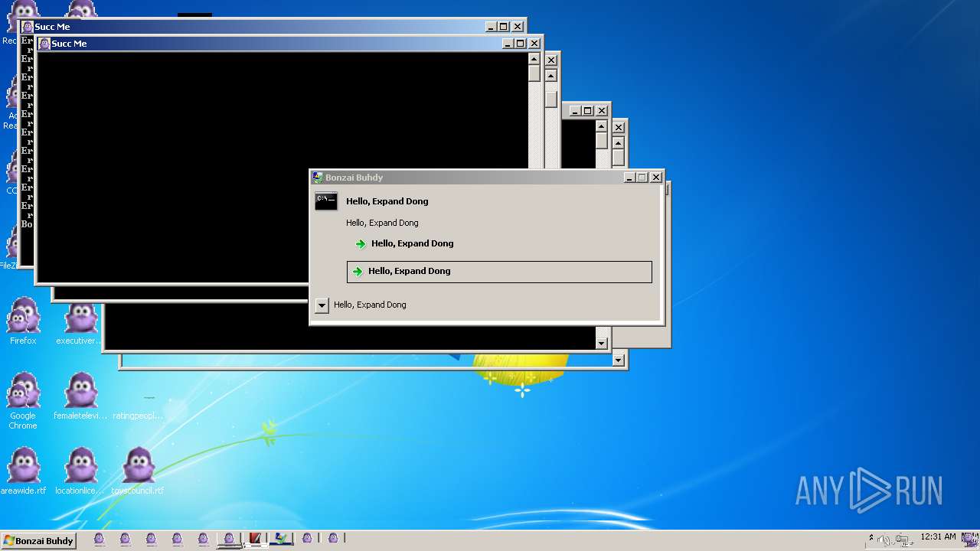Open the Firefox desktop shortcut
This screenshot has width=980, height=551.
23,321
